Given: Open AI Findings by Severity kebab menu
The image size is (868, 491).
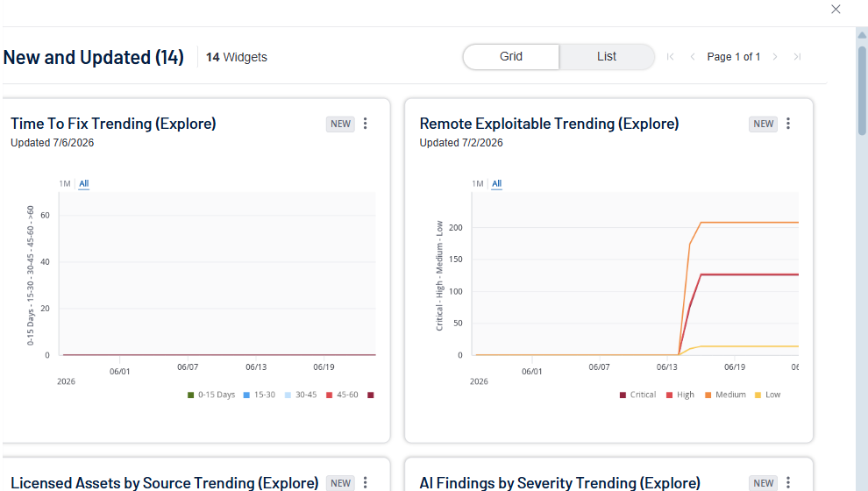Looking at the screenshot, I should 788,483.
